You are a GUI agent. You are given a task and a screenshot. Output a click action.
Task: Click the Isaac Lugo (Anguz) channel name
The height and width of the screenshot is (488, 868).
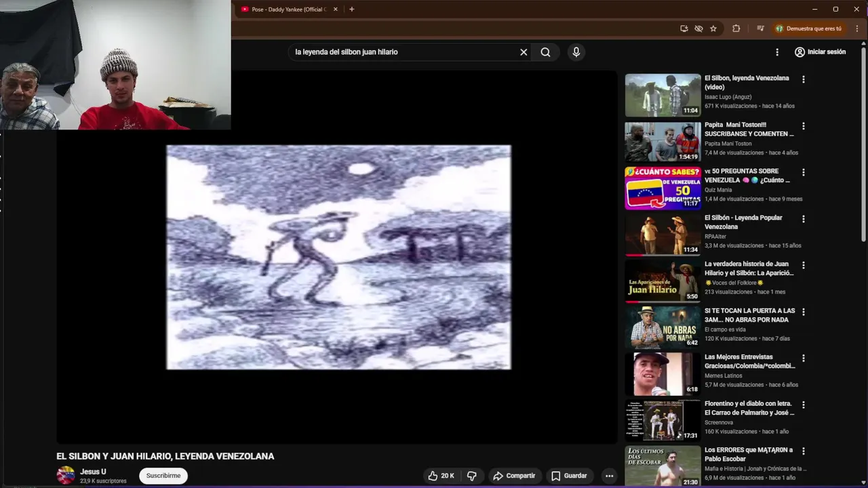point(728,97)
